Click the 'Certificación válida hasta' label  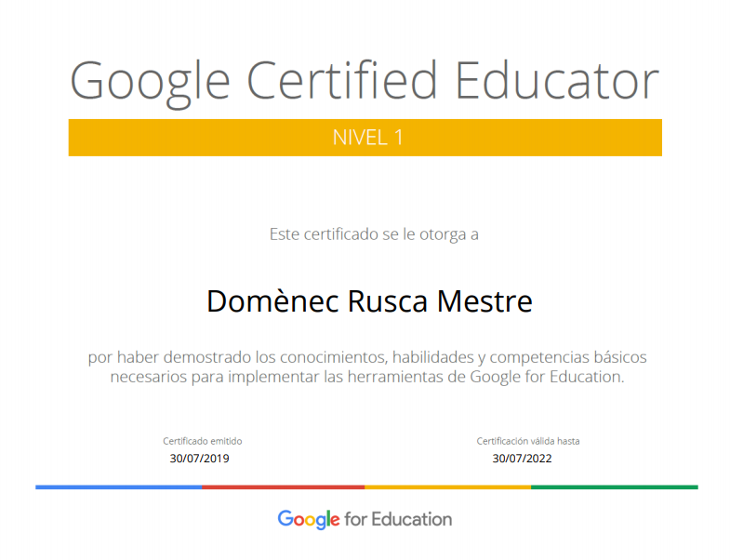point(527,441)
